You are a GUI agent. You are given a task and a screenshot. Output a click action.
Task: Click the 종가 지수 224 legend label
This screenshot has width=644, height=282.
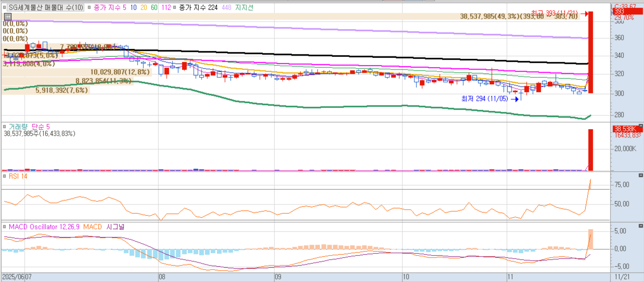(198, 7)
